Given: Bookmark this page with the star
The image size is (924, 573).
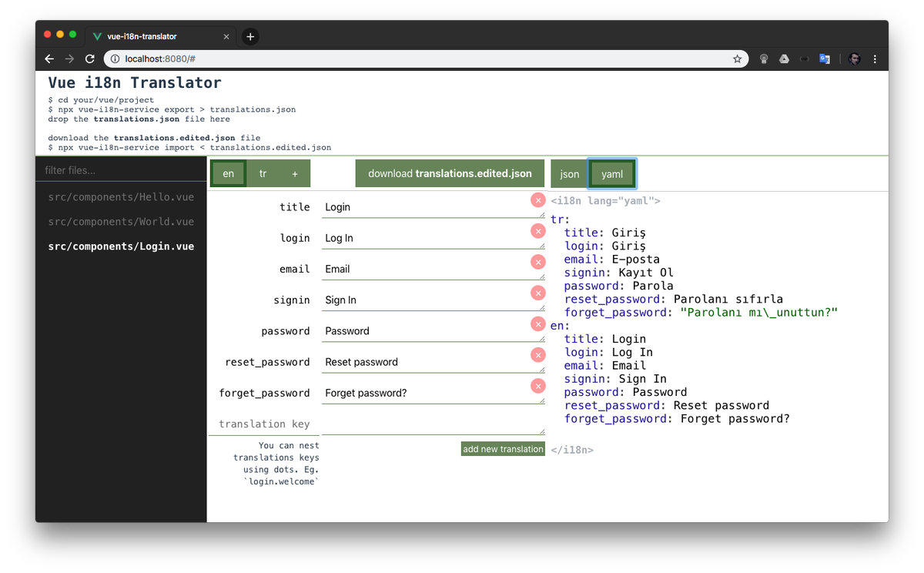Looking at the screenshot, I should 737,59.
